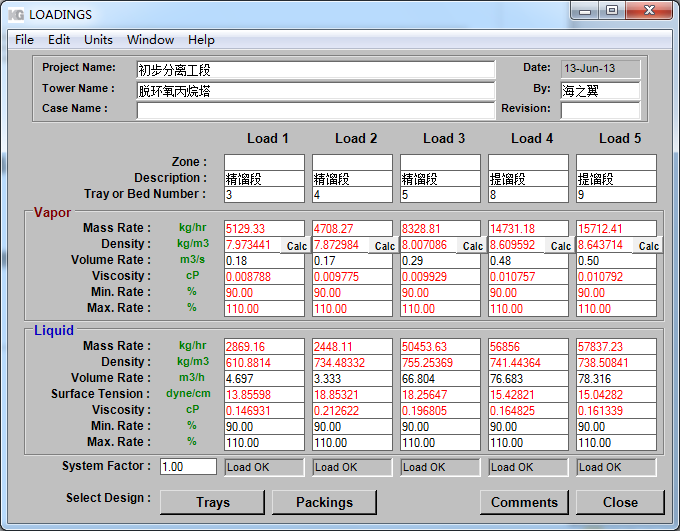Minimize the LOADINGS window
Image resolution: width=680 pixels, height=531 pixels.
585,11
